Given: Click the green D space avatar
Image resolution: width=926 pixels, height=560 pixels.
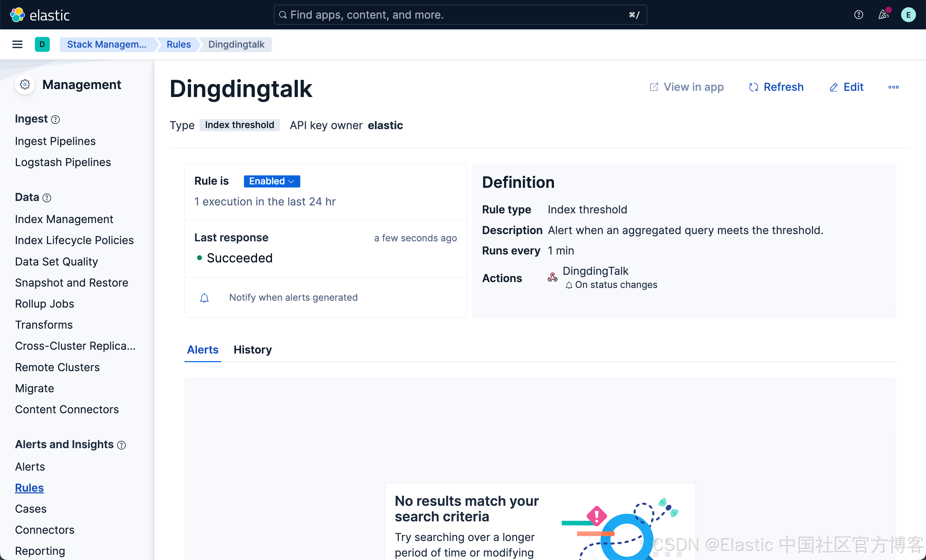Looking at the screenshot, I should tap(42, 44).
